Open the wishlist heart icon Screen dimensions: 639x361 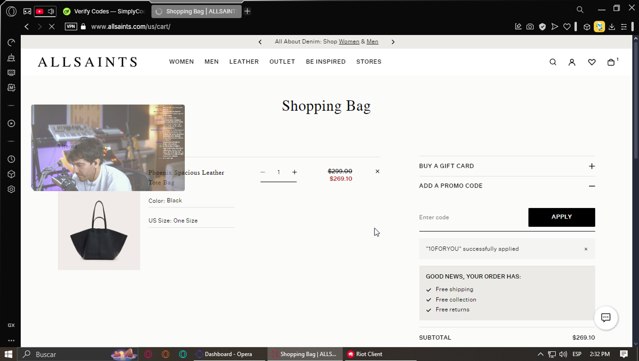click(x=592, y=62)
